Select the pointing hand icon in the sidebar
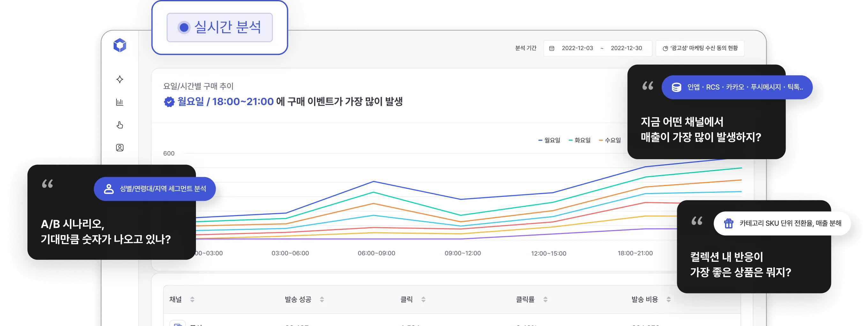The height and width of the screenshot is (326, 868). (x=120, y=125)
